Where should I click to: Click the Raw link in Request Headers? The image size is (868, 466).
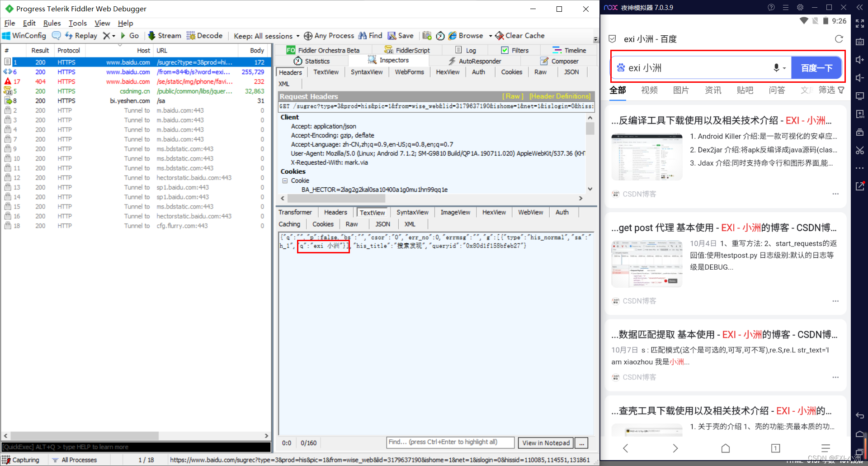point(513,96)
